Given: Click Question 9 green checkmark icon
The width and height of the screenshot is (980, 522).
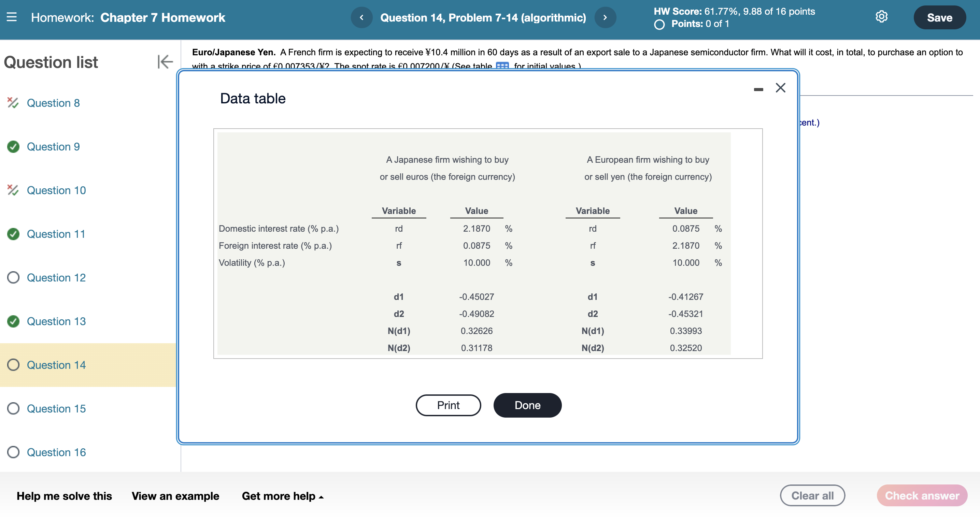Looking at the screenshot, I should pyautogui.click(x=13, y=147).
